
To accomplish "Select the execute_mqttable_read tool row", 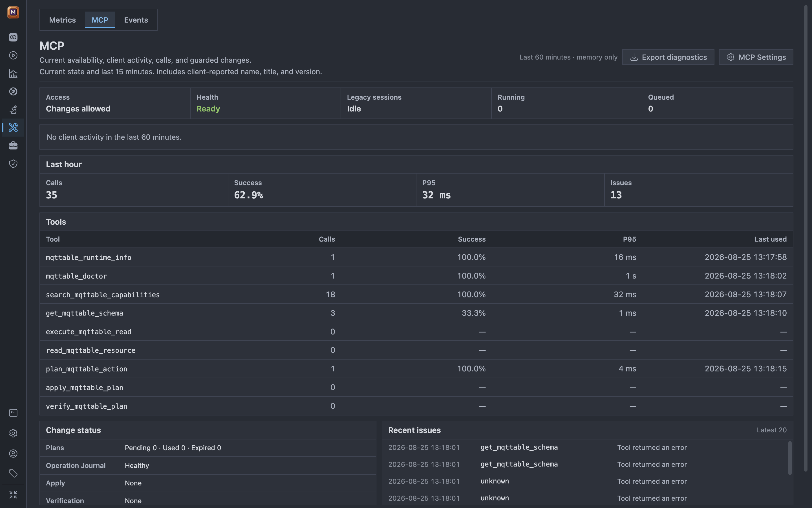I will coord(416,332).
